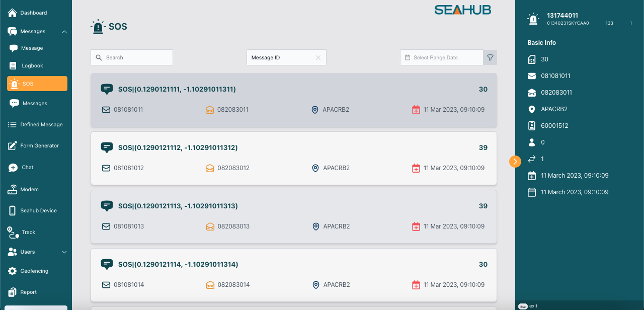Expand the Users menu section
The image size is (644, 310).
pyautogui.click(x=64, y=252)
